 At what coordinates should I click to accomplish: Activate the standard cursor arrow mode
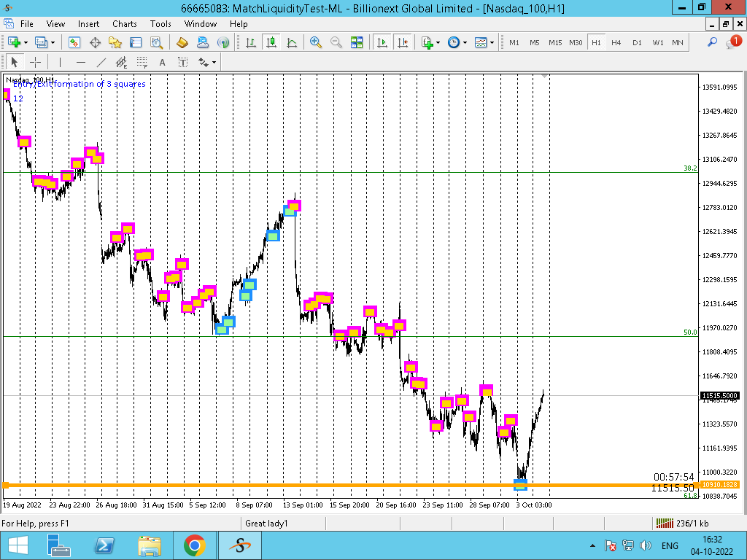[x=15, y=62]
